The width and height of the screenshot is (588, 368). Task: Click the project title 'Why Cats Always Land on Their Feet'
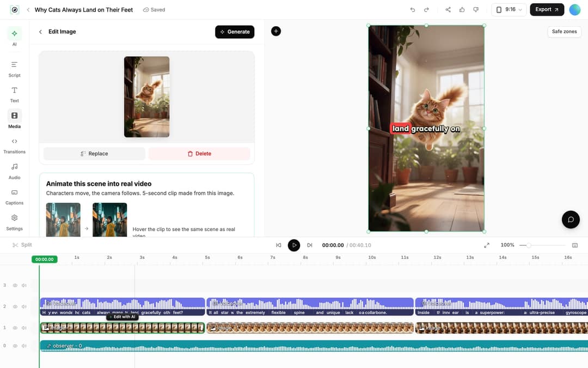tap(84, 10)
